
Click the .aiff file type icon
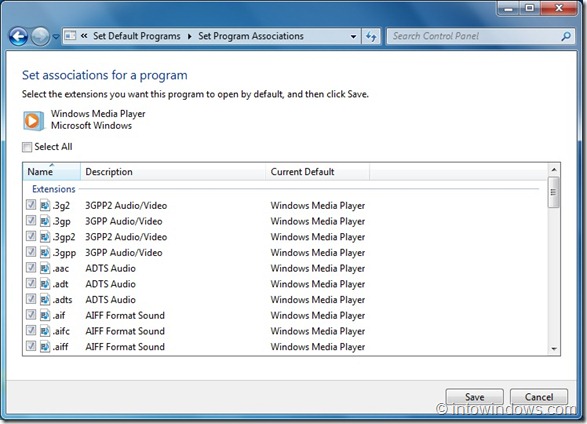click(x=45, y=347)
